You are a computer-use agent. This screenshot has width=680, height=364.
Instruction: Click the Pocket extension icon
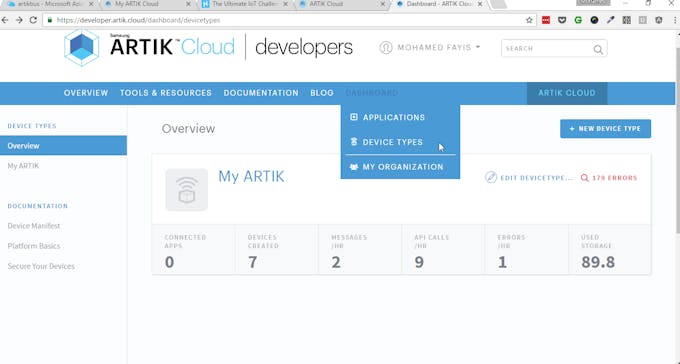(562, 20)
